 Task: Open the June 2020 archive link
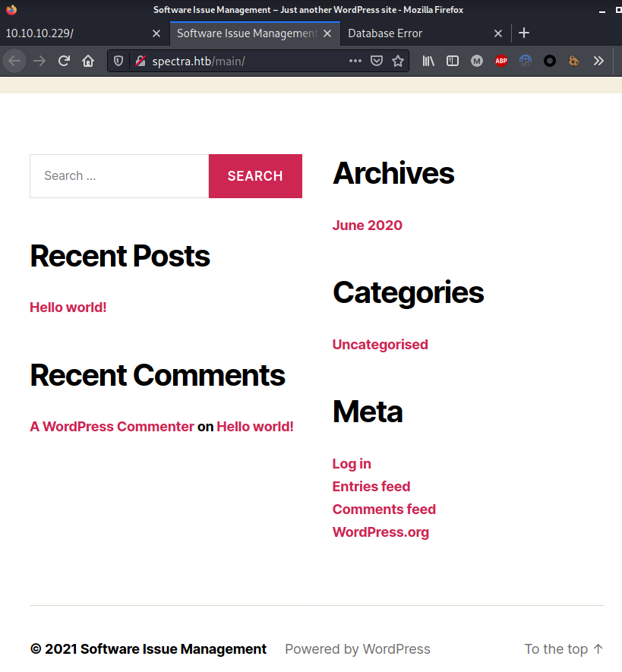click(368, 226)
